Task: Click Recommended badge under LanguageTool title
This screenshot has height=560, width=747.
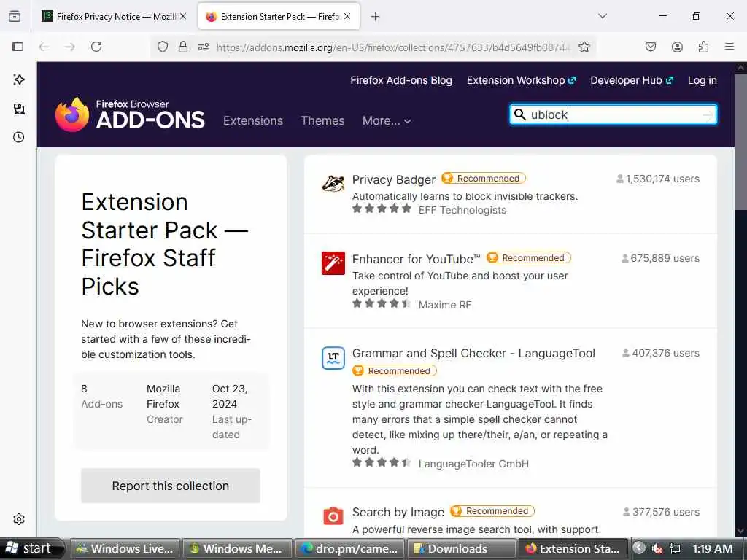Action: coord(395,371)
